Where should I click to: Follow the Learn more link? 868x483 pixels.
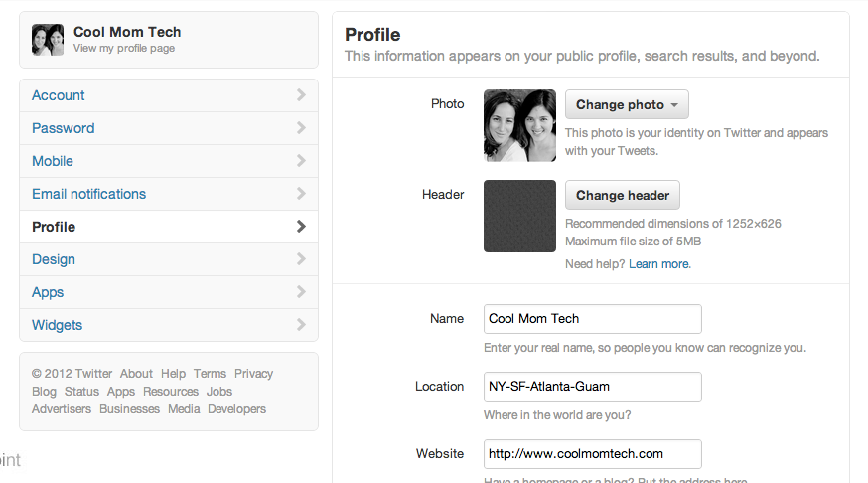pyautogui.click(x=659, y=264)
